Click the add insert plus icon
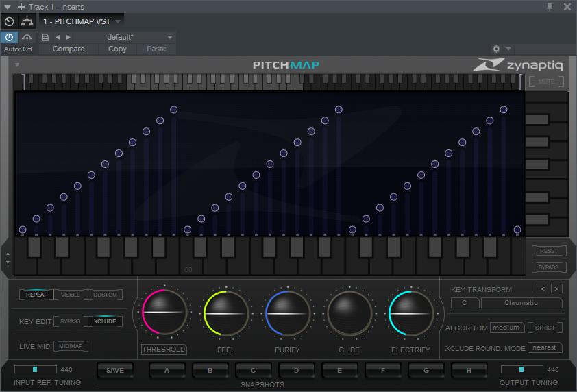The height and width of the screenshot is (392, 577). click(x=21, y=7)
